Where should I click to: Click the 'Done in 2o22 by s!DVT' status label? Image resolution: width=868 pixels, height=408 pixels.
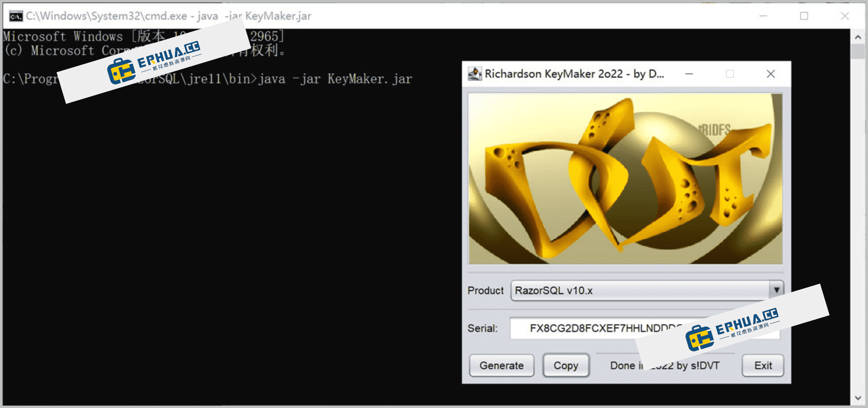click(x=665, y=365)
